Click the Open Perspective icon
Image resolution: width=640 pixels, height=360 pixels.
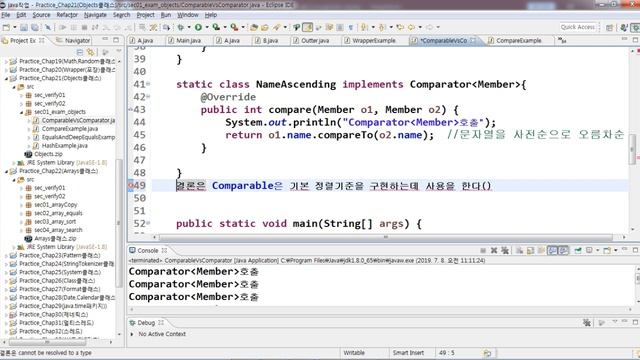(609, 27)
